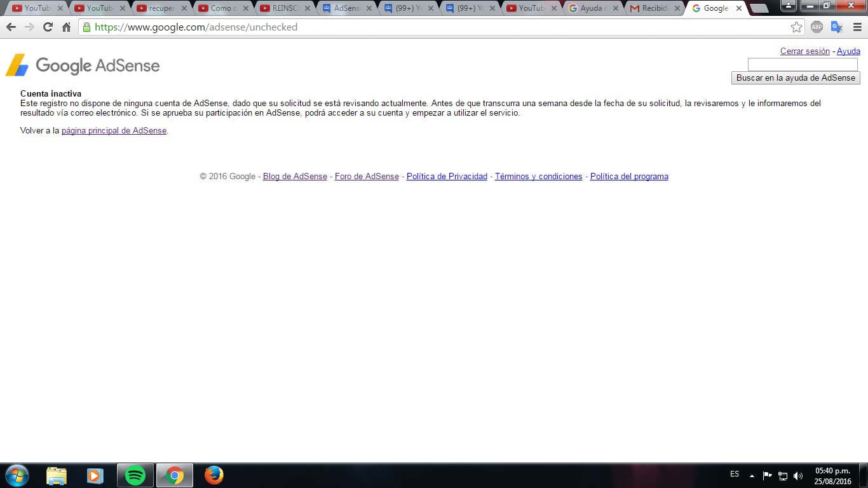Click the address bar URL
Viewport: 868px width, 488px height.
196,27
